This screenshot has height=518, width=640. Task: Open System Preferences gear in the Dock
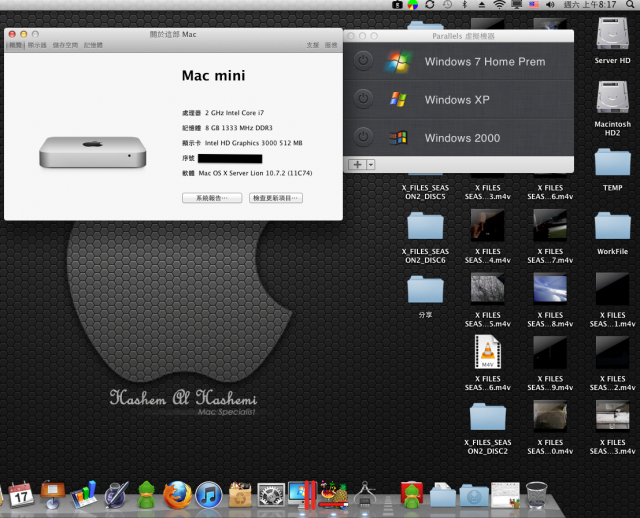[271, 495]
